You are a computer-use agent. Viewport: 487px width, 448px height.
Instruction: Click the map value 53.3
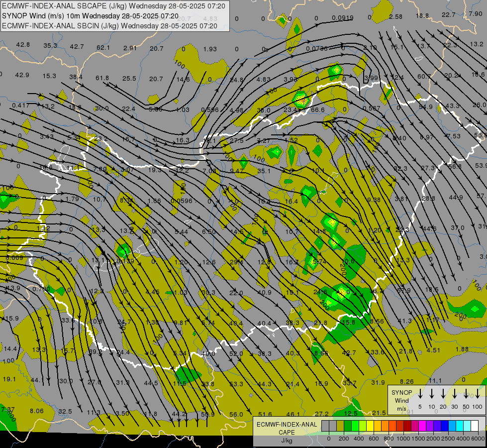coord(236,384)
